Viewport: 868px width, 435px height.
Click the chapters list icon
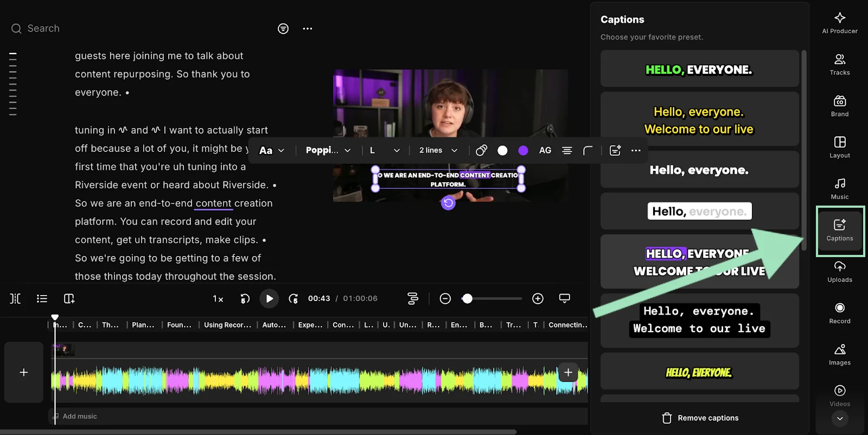click(x=42, y=298)
